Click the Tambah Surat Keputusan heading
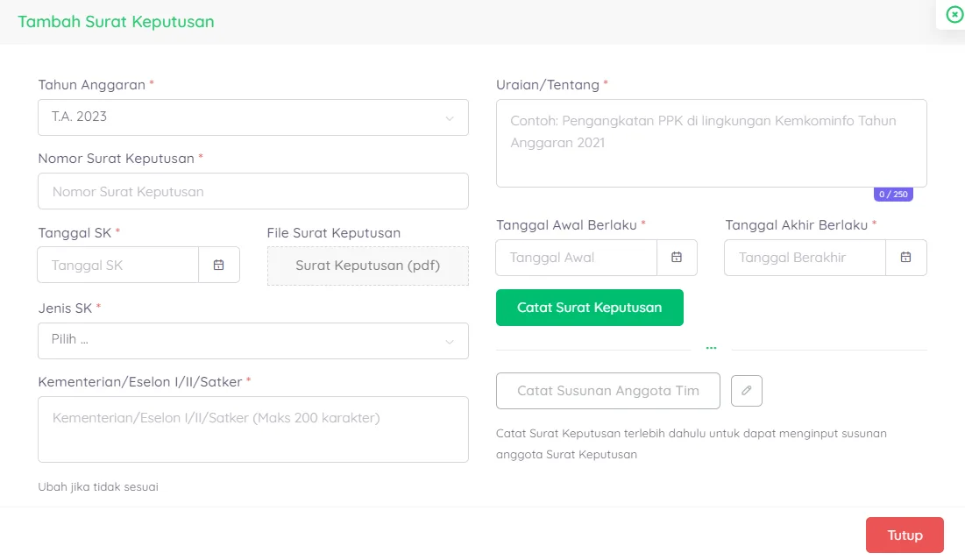965x560 pixels. tap(116, 22)
